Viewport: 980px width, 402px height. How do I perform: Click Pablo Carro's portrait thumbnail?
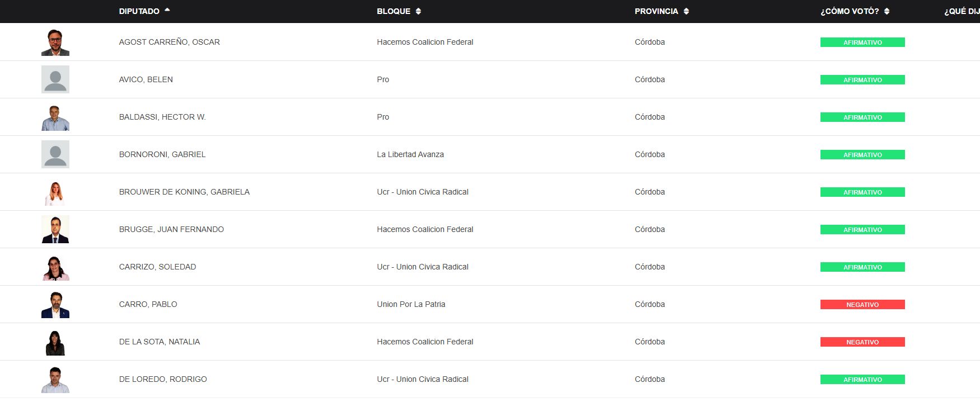pos(55,305)
